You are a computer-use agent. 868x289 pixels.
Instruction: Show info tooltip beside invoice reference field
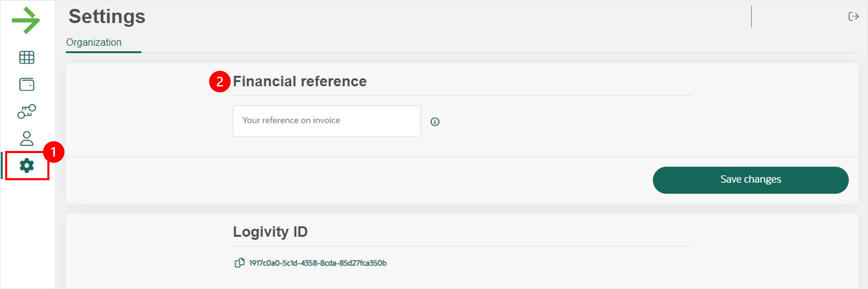(435, 122)
